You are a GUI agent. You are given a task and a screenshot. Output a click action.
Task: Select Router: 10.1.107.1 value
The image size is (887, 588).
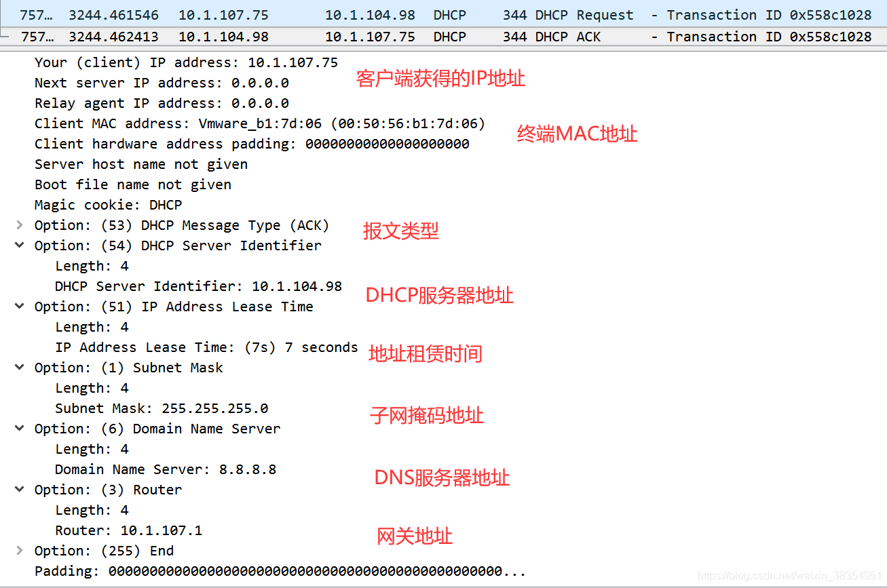(129, 530)
